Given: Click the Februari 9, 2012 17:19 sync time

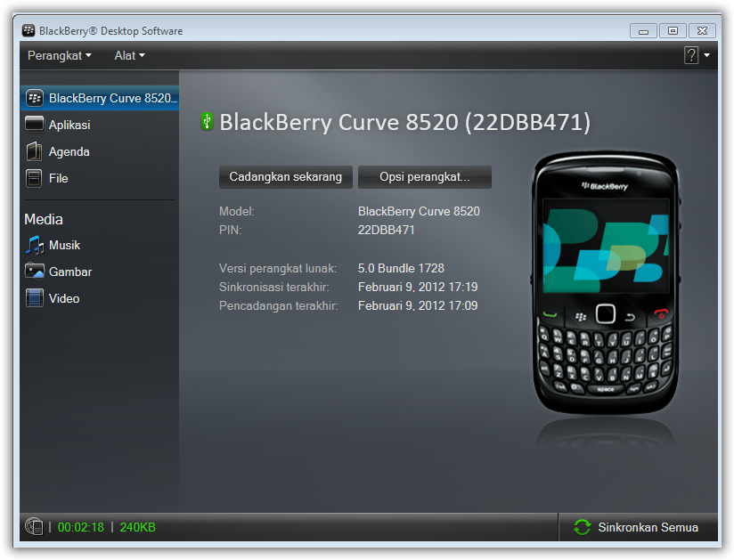Looking at the screenshot, I should point(418,287).
